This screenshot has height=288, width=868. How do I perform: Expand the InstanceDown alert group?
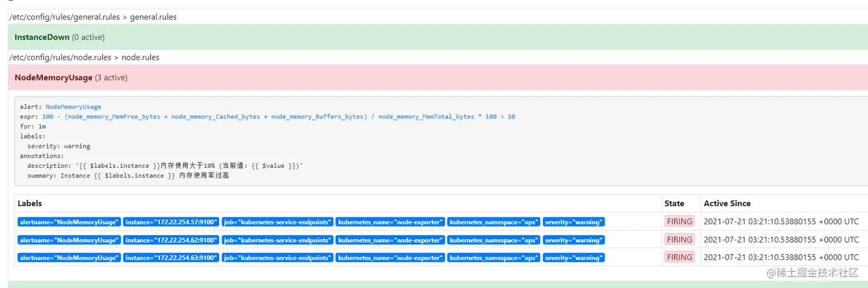(x=438, y=37)
